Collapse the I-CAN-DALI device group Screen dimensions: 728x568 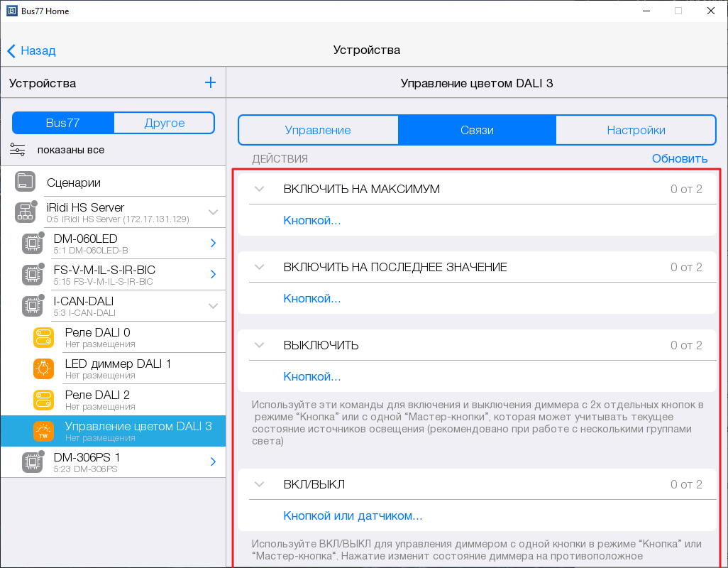pyautogui.click(x=213, y=306)
